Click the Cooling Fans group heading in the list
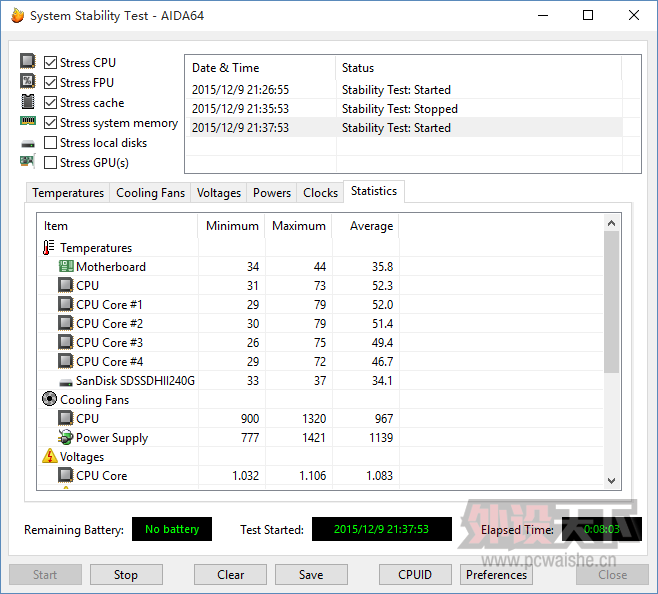658x594 pixels. (94, 400)
